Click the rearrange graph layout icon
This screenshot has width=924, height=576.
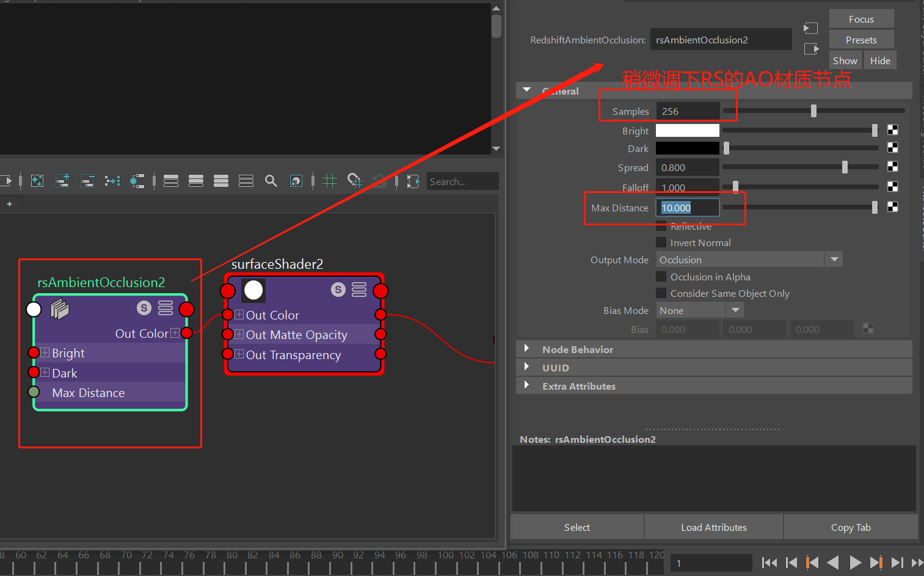(112, 181)
